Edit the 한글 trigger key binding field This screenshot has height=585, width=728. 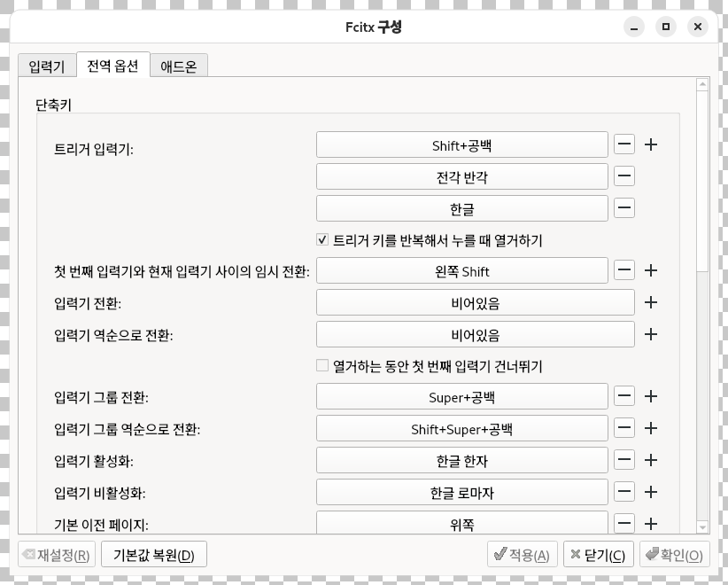pyautogui.click(x=462, y=208)
